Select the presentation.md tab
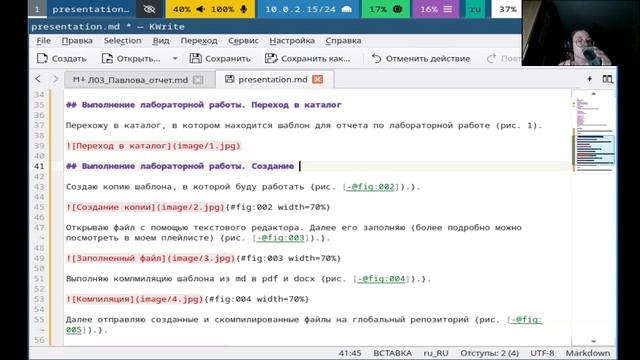 (x=274, y=80)
